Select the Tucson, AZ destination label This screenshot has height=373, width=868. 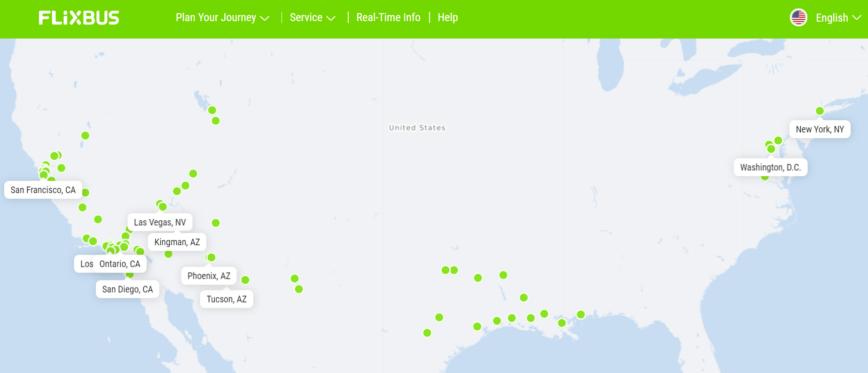point(227,299)
